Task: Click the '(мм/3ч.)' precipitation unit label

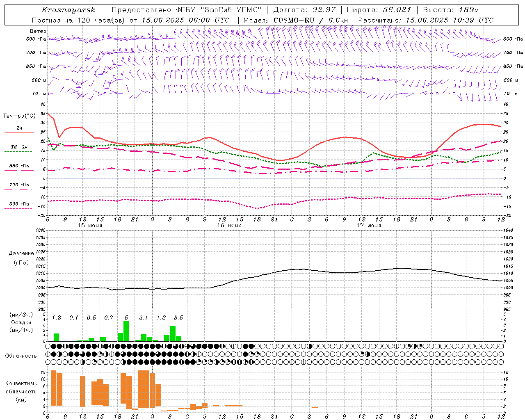Action: [21, 315]
